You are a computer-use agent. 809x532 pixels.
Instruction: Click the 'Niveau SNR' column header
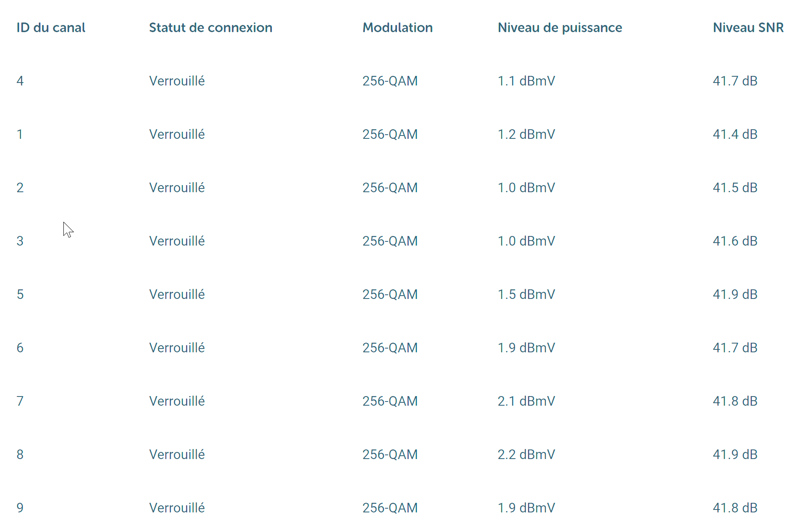click(748, 28)
